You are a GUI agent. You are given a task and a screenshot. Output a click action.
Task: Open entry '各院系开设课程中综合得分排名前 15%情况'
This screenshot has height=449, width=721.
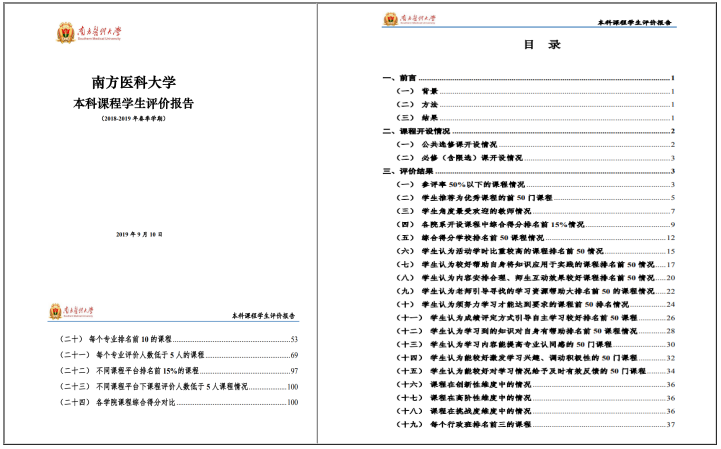click(x=535, y=225)
